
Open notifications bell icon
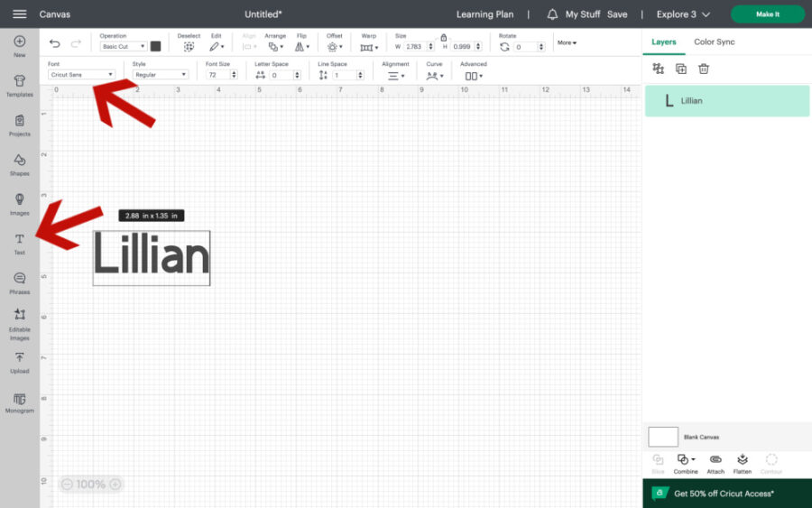(x=552, y=14)
